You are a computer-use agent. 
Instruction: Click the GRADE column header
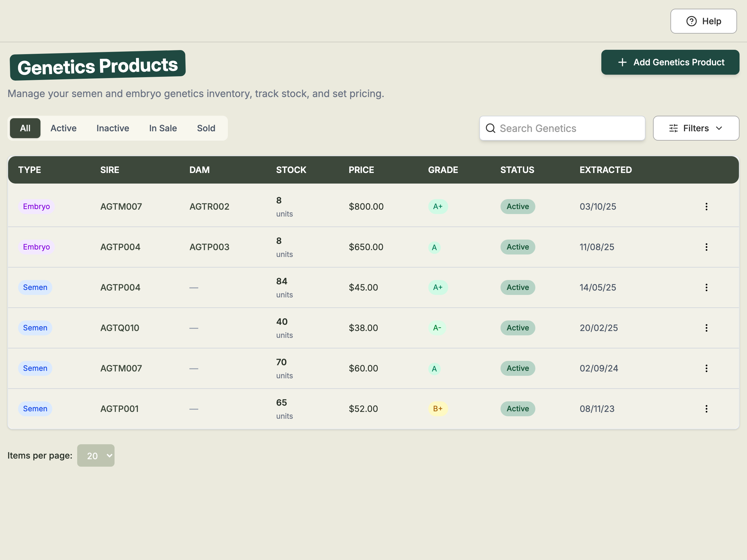(x=443, y=170)
